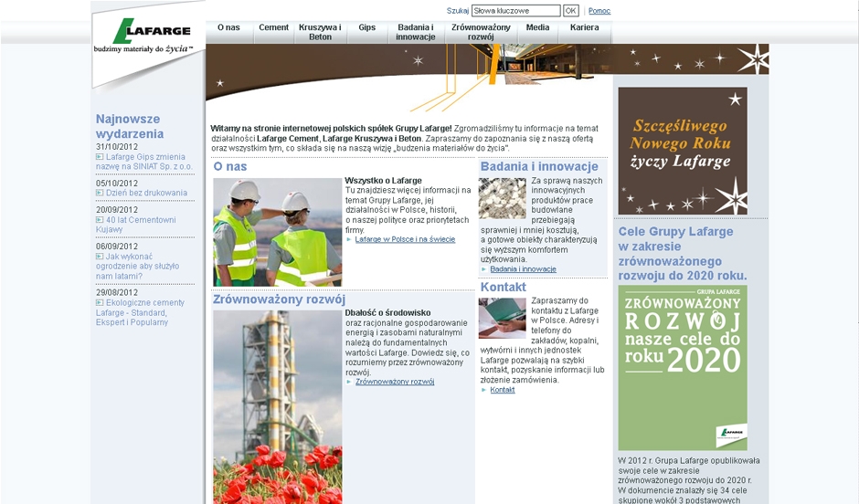The image size is (859, 504).
Task: Follow the Badania i innowacje link below the paragraph
Action: pos(524,269)
